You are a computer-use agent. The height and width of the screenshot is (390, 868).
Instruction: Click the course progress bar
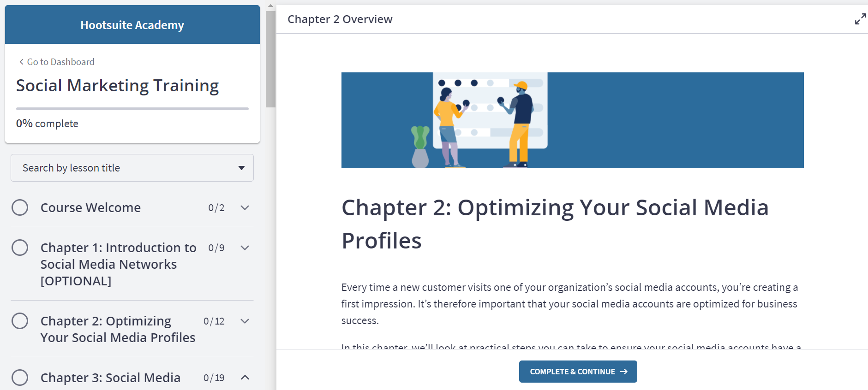[x=132, y=109]
